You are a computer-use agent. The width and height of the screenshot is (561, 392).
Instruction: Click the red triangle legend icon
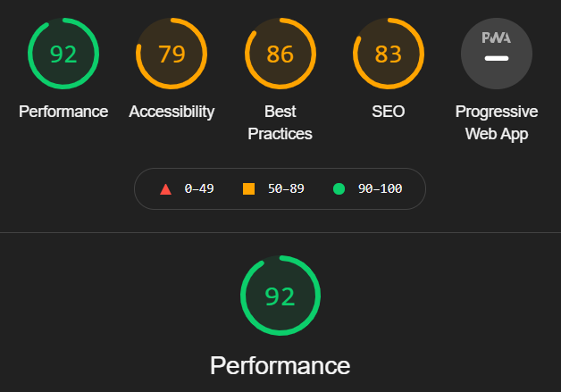coord(165,188)
